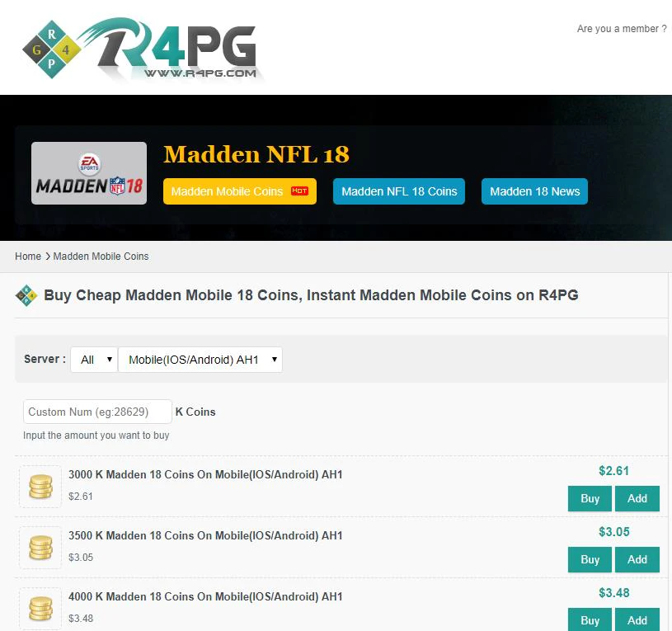
Task: Select the Madden Mobile Coins tab
Action: [240, 191]
